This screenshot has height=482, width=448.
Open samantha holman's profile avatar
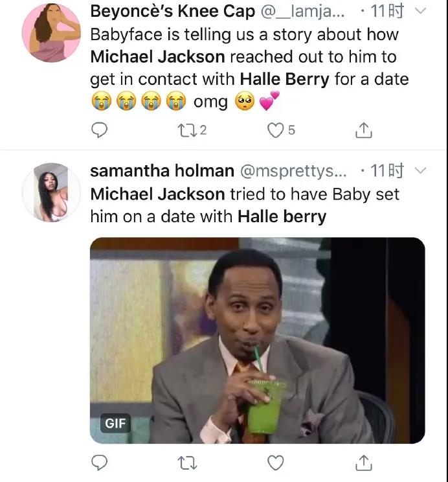[x=51, y=192]
